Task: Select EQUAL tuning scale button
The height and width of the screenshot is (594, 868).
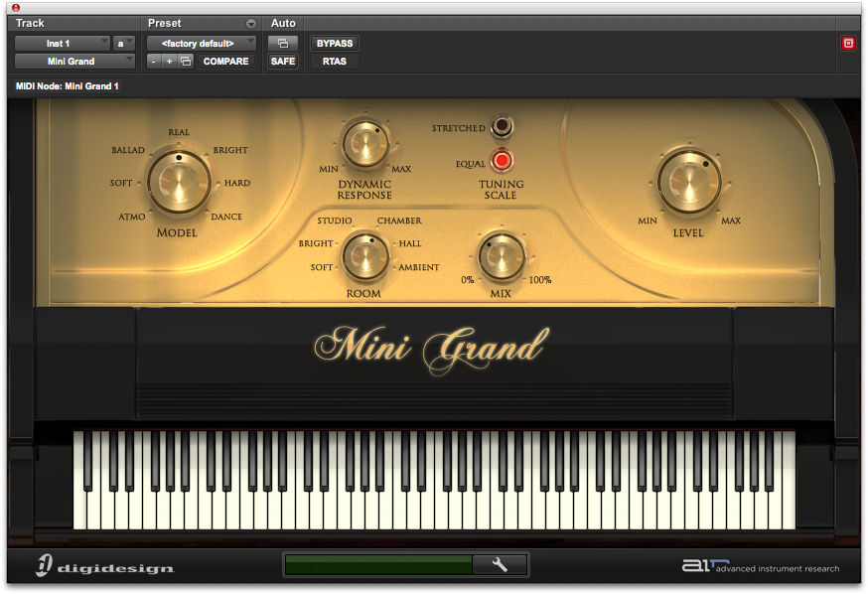Action: click(x=502, y=161)
